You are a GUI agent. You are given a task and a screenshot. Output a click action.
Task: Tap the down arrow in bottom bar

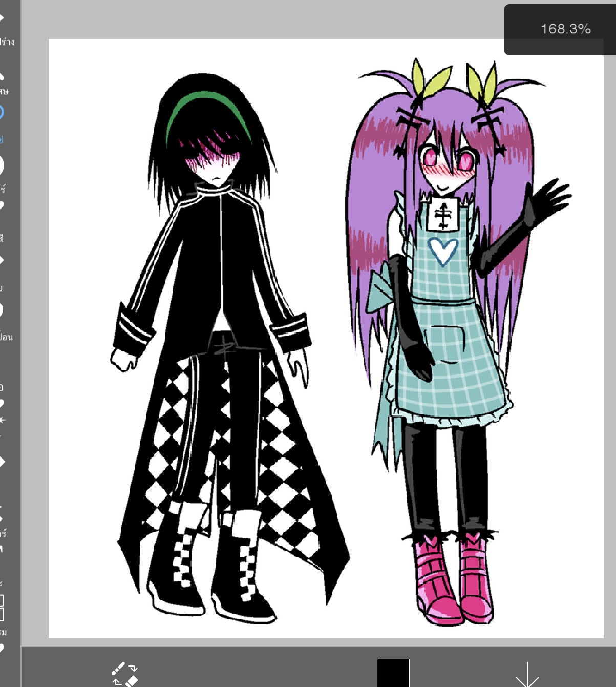pos(527,674)
